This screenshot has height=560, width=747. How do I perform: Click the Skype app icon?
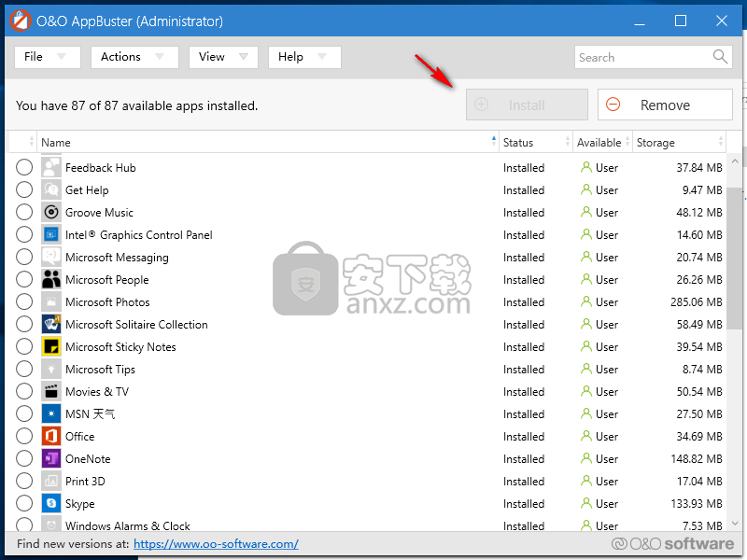(51, 503)
